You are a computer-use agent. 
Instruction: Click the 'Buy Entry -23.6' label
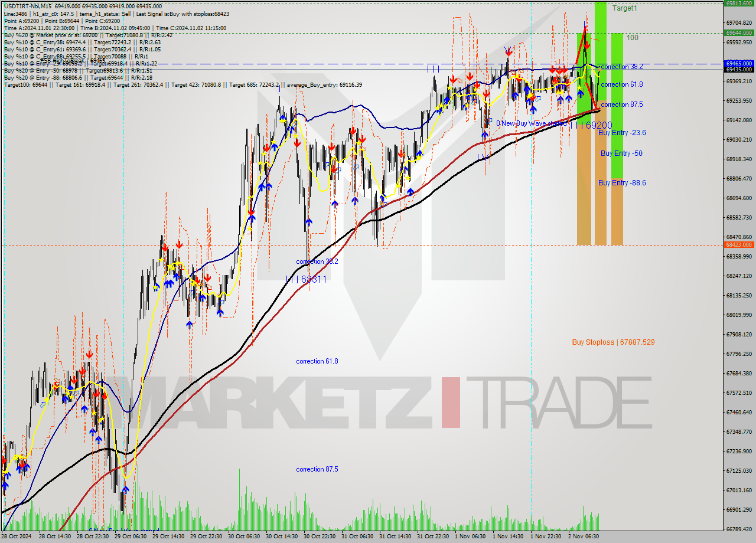[x=622, y=133]
